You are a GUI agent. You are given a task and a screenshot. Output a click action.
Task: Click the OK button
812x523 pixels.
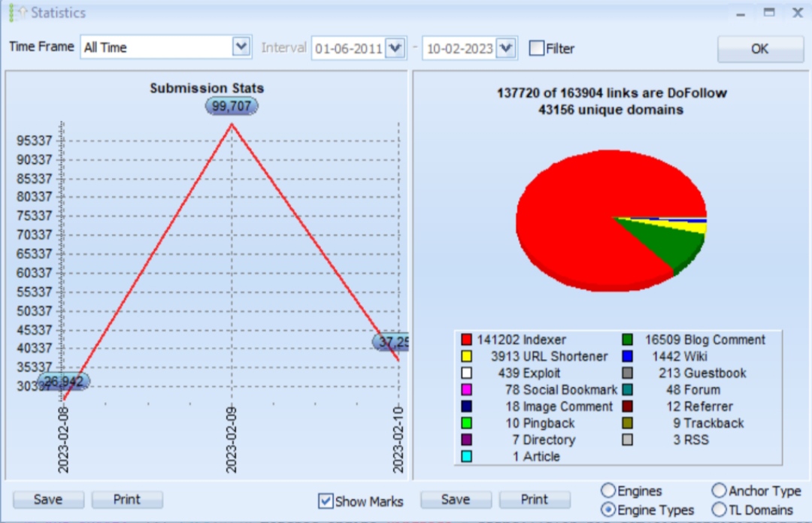(759, 49)
